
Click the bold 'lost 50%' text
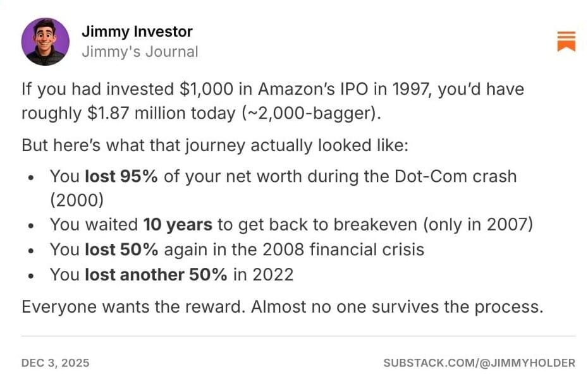[x=121, y=250]
